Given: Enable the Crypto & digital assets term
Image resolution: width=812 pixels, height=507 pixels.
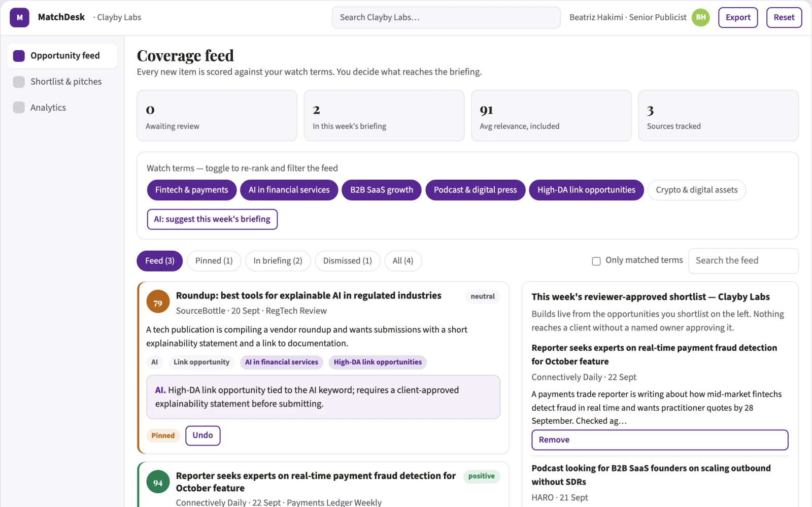Looking at the screenshot, I should (x=697, y=190).
